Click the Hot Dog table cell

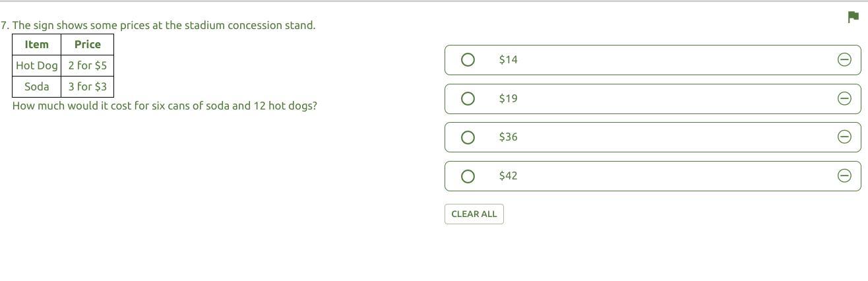tap(36, 66)
